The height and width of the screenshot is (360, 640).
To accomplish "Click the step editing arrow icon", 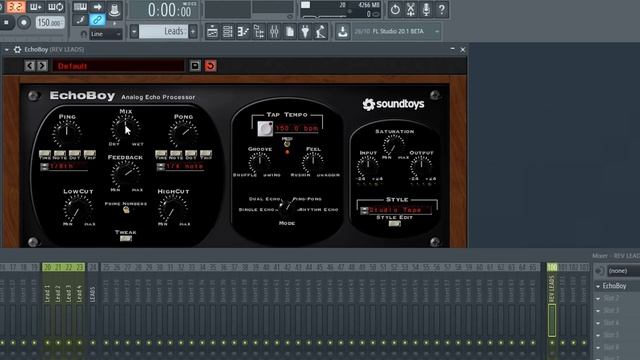I will tap(97, 7).
